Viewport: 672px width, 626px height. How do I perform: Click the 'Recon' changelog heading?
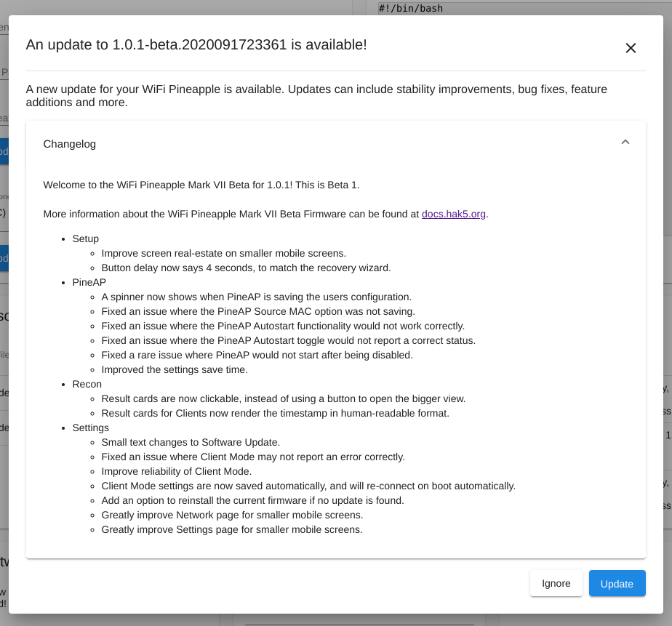87,385
